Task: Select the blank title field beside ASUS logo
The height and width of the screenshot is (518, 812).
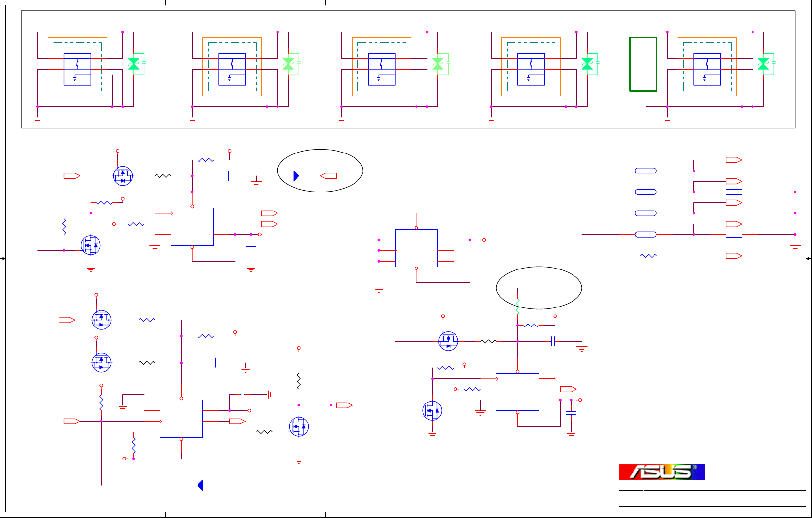Action: (x=755, y=472)
